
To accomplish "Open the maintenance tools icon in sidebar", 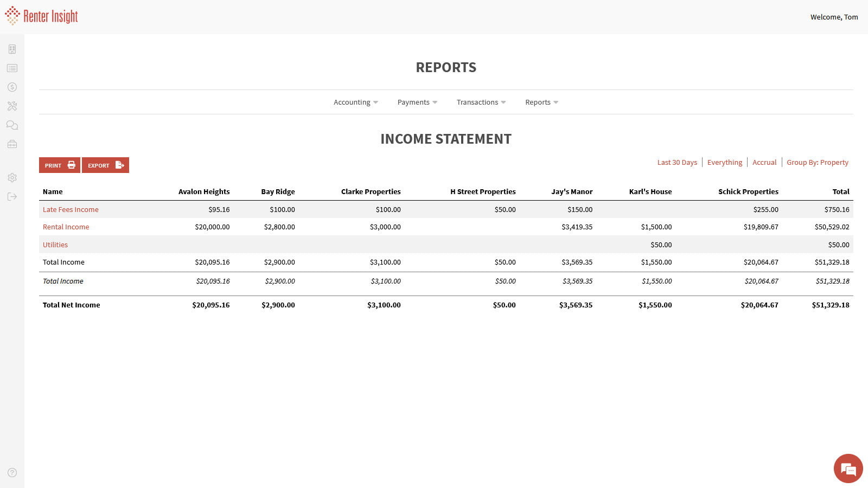I will 12,106.
